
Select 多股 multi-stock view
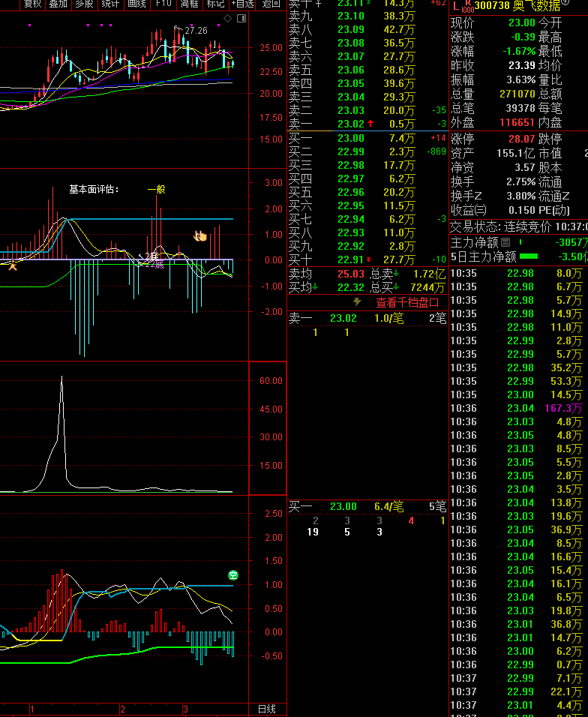(x=85, y=4)
